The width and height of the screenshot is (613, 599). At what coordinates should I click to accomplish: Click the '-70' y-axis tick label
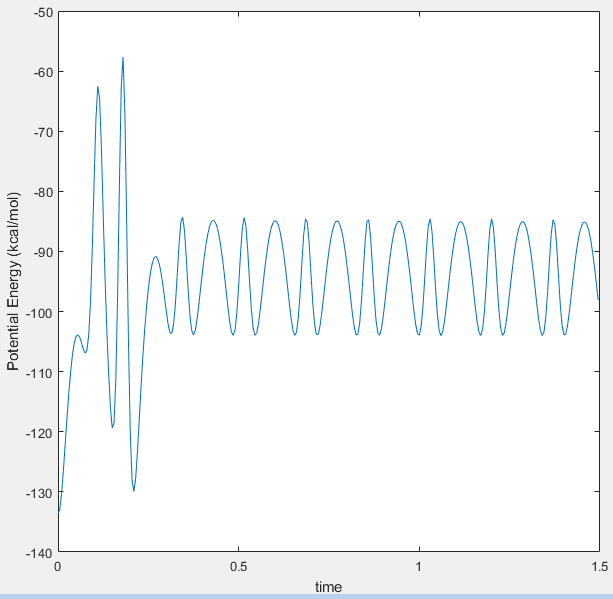click(x=43, y=133)
